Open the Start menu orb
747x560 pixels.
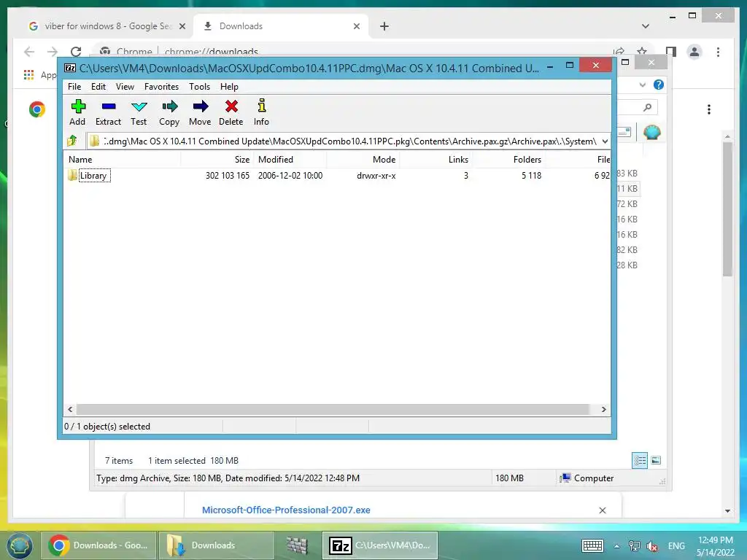pyautogui.click(x=19, y=545)
